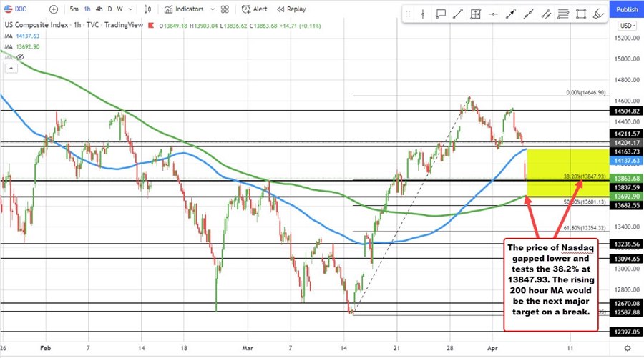Click the 14504.82 price label
The image size is (644, 358).
627,111
